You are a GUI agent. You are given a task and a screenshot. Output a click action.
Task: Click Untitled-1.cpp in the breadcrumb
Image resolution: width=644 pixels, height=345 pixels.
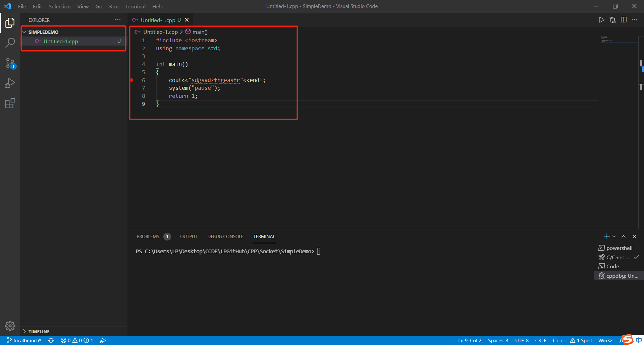160,32
